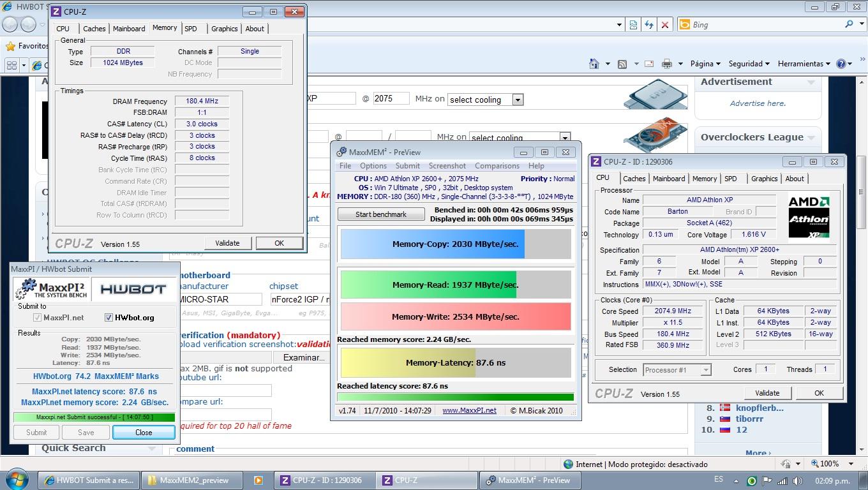The height and width of the screenshot is (490, 868).
Task: Switch to SPD tab in CPU-Z Memory window
Action: [191, 29]
